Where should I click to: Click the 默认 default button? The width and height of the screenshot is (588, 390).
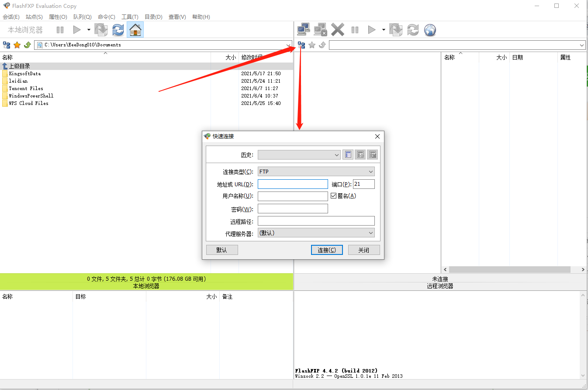click(x=222, y=250)
